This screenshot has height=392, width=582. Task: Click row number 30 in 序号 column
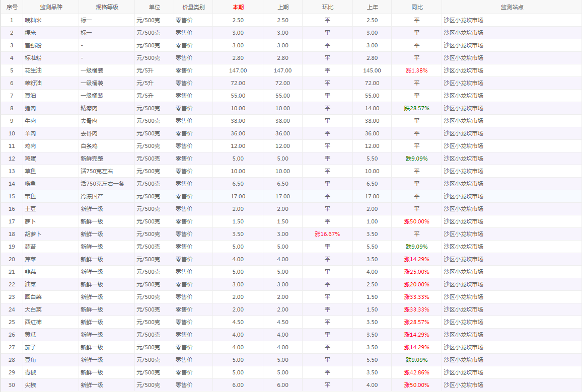click(x=12, y=385)
